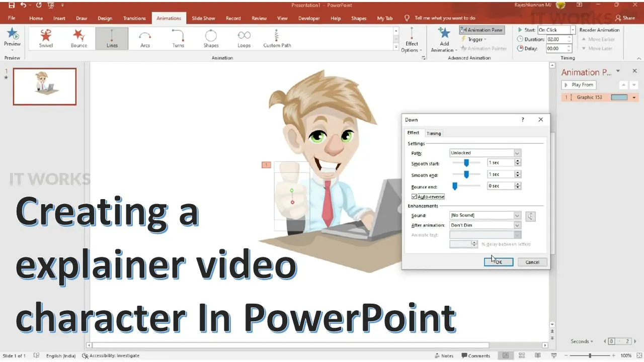Open the Animation group dialog launcher
This screenshot has width=644, height=362.
424,58
